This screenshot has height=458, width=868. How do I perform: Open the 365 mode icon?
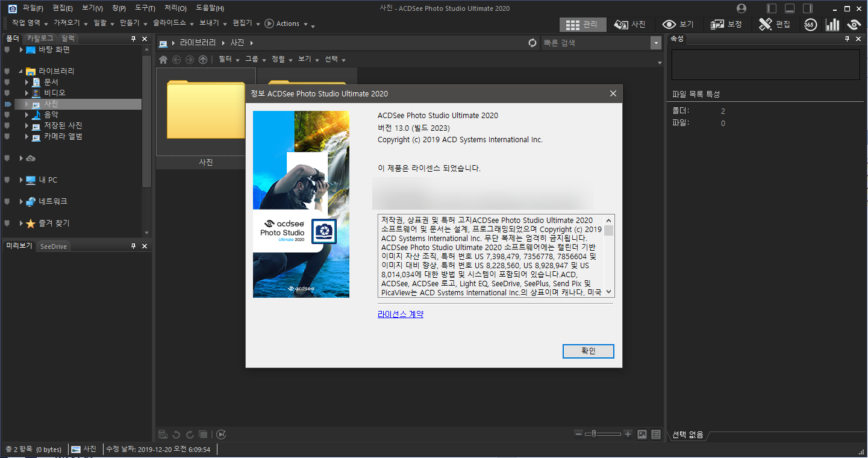click(810, 24)
